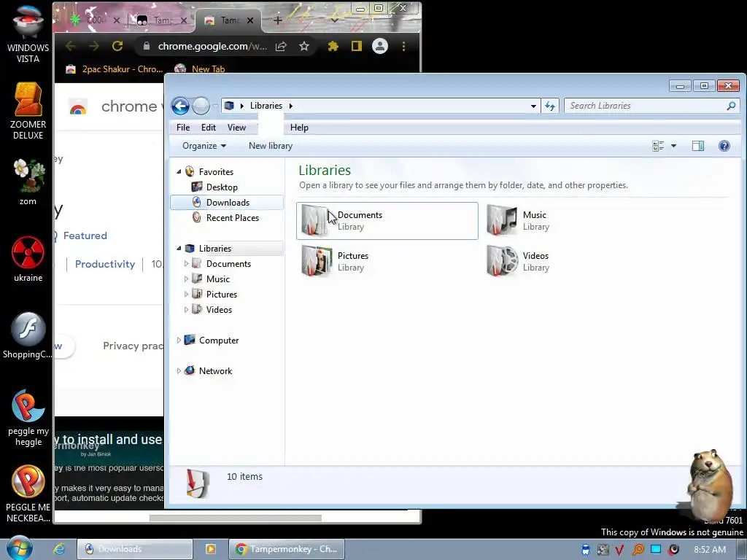747x560 pixels.
Task: Open New Tab bookmark in Chrome
Action: 200,69
